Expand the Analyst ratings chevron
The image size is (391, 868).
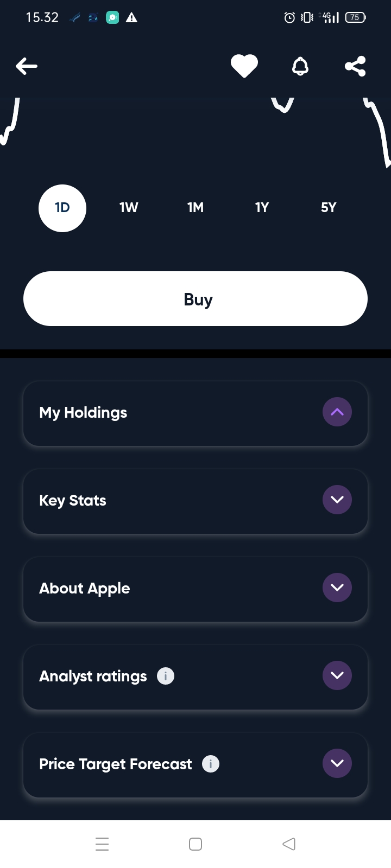coord(337,675)
